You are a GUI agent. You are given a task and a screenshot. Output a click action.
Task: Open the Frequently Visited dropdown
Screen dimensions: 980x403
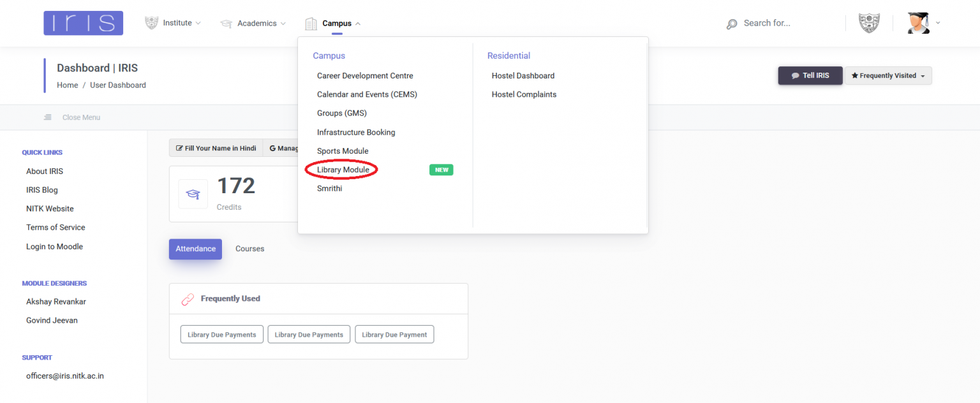click(888, 75)
